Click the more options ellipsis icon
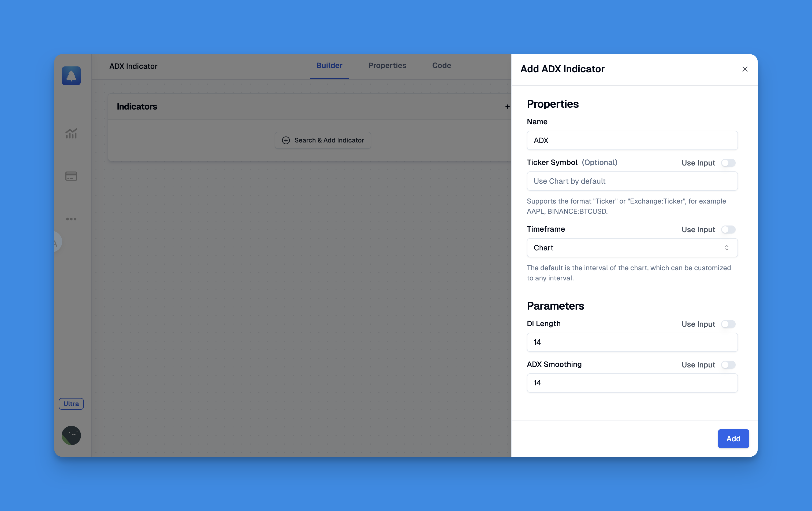This screenshot has width=812, height=511. pyautogui.click(x=71, y=219)
